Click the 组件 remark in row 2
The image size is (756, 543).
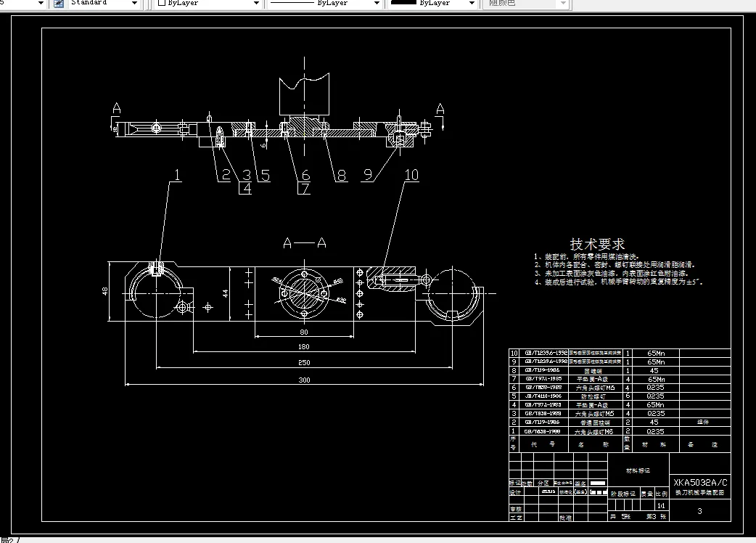(702, 422)
